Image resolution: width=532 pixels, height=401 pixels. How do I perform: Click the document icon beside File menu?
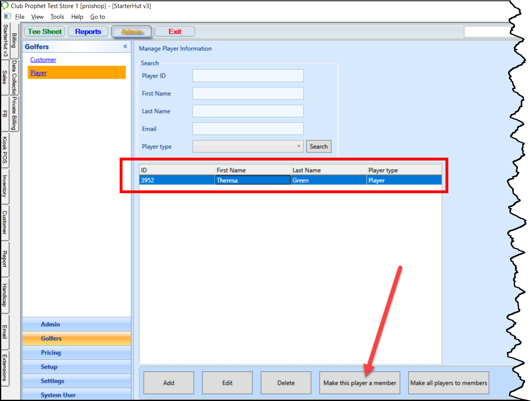(x=7, y=17)
